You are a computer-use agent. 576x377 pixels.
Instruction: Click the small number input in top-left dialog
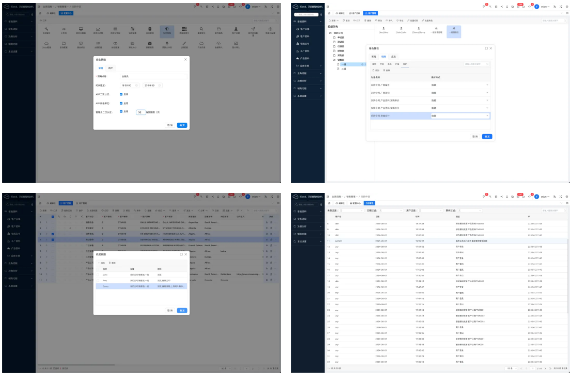pyautogui.click(x=140, y=112)
